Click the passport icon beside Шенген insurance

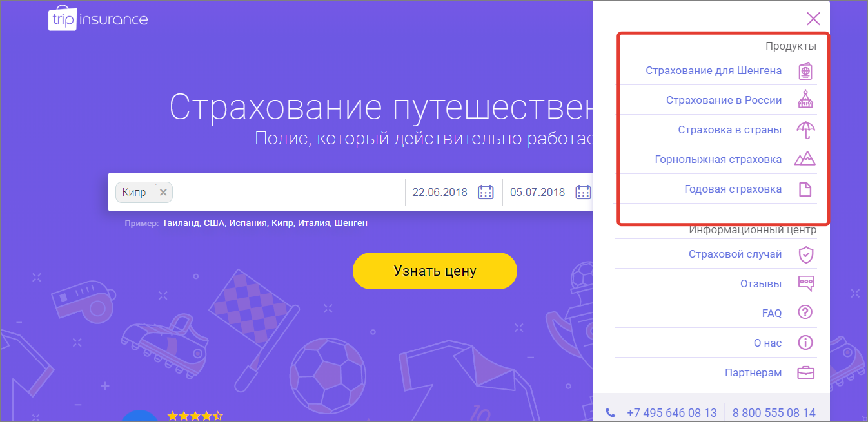[805, 71]
